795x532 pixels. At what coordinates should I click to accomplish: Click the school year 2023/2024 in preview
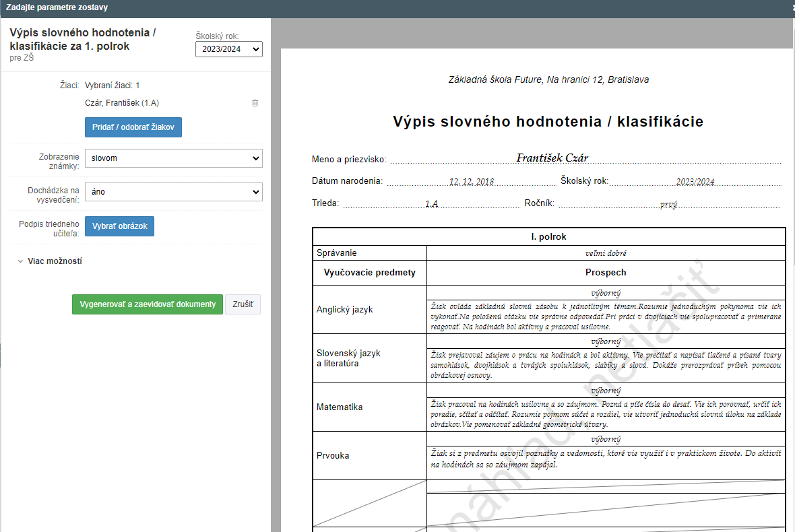point(695,181)
